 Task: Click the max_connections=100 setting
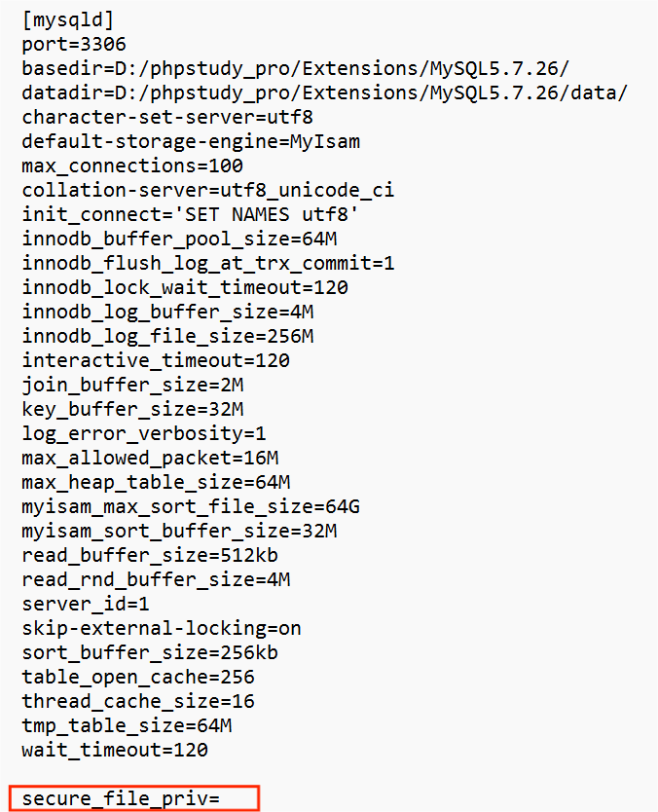tap(132, 166)
